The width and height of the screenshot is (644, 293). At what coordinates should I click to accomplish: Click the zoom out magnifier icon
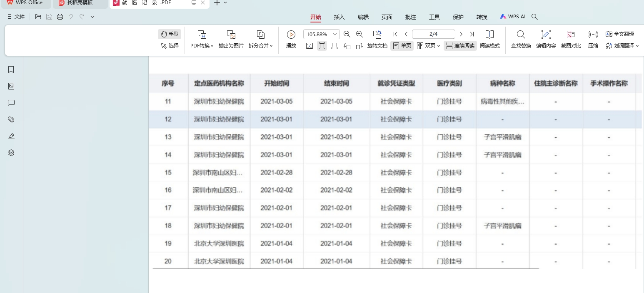pos(347,34)
